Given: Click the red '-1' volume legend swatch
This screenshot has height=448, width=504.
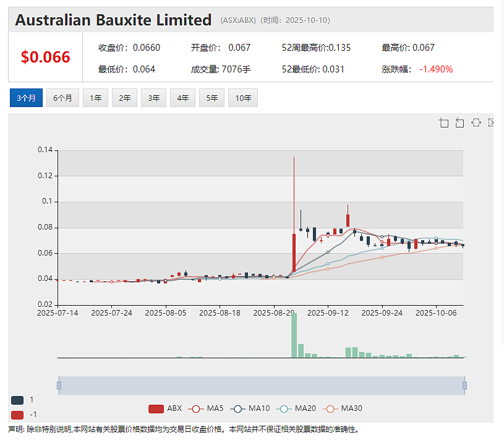Looking at the screenshot, I should pyautogui.click(x=17, y=415).
